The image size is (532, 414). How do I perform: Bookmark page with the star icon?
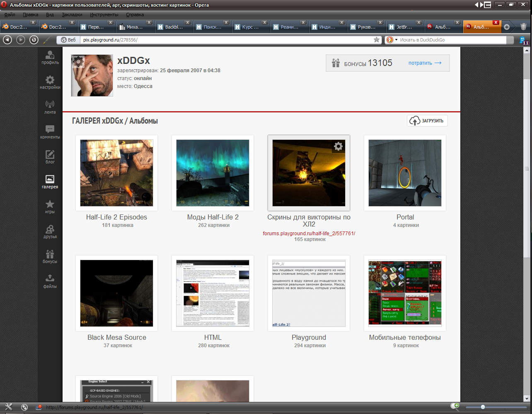[376, 40]
